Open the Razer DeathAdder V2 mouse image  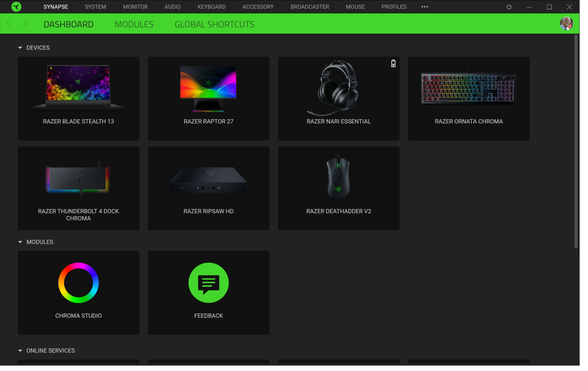click(x=338, y=177)
